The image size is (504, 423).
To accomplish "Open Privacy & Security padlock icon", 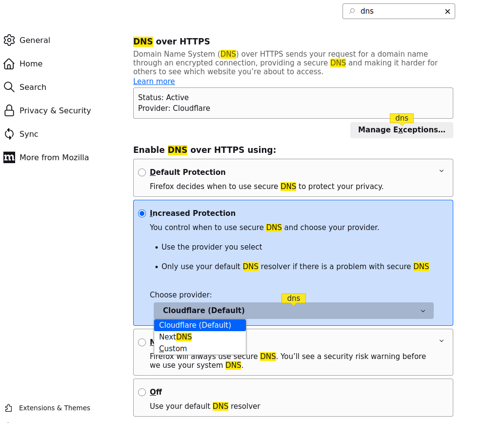I will [9, 110].
